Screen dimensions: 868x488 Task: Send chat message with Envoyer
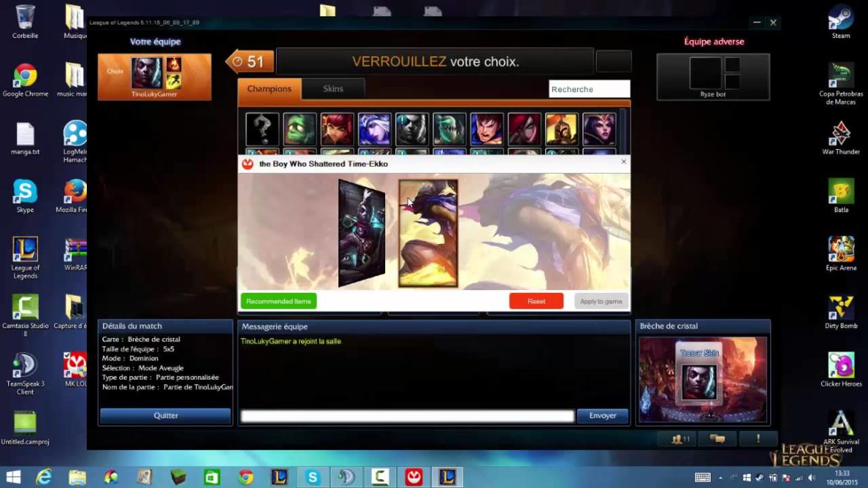[602, 416]
